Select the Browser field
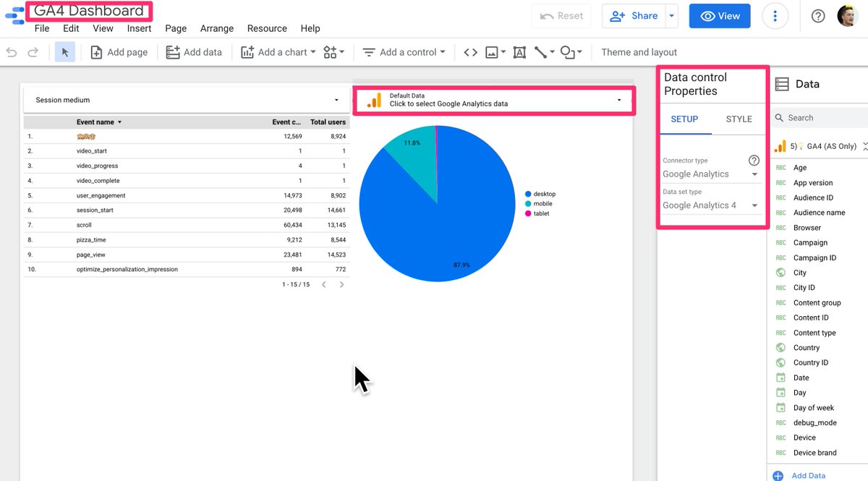 click(807, 228)
